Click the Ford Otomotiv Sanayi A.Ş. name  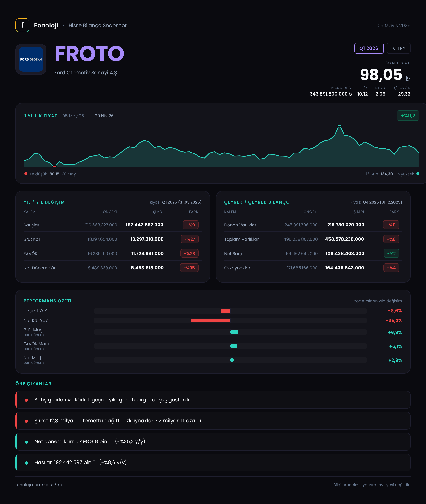[86, 73]
